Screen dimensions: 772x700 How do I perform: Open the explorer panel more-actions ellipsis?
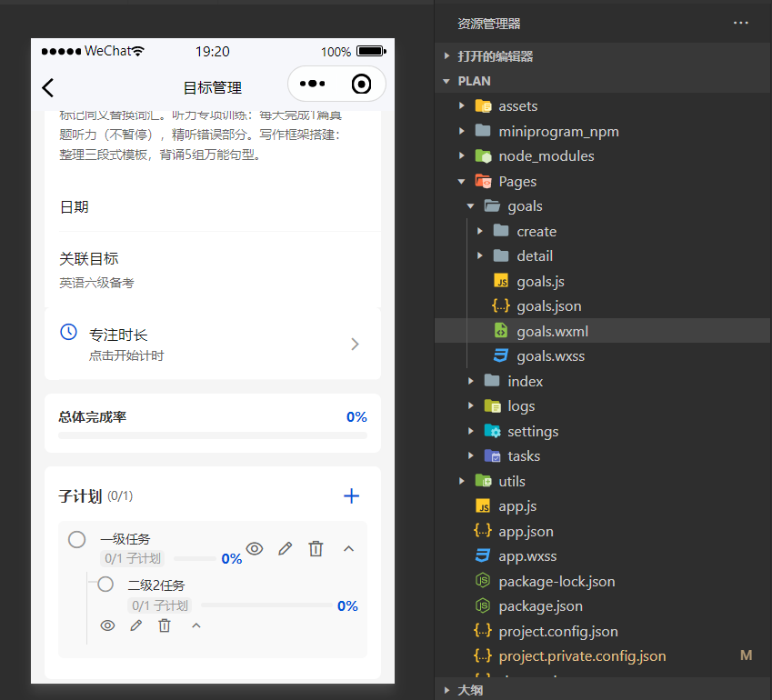740,23
